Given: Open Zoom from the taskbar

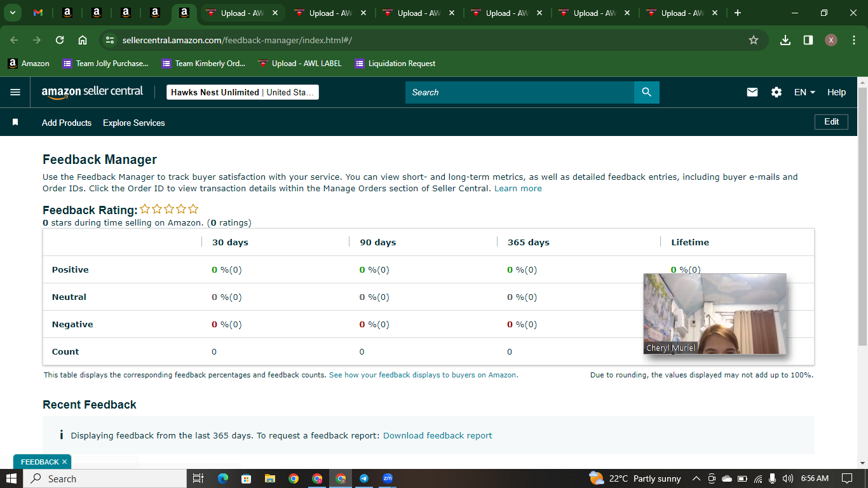Looking at the screenshot, I should 388,478.
